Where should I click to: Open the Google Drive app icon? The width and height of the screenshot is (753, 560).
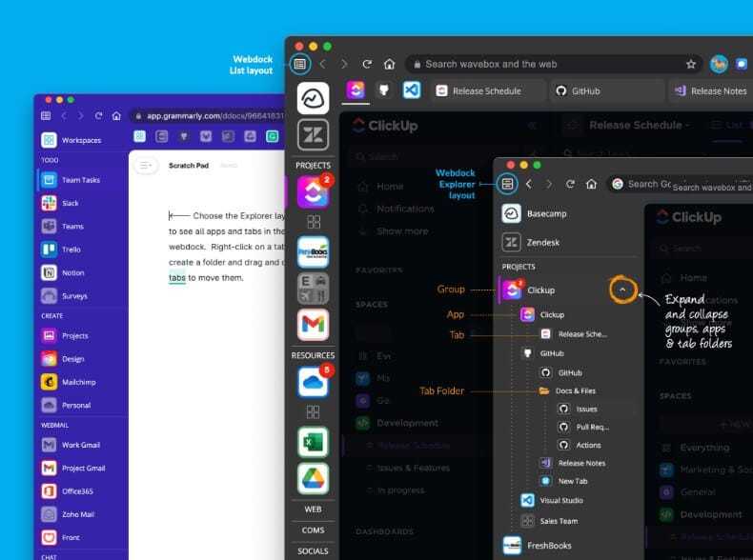313,479
